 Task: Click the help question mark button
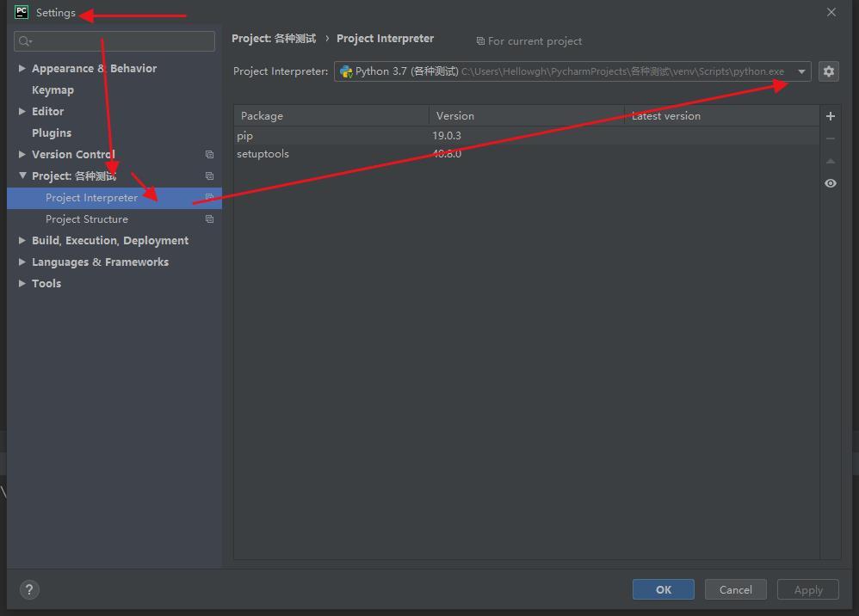[29, 589]
